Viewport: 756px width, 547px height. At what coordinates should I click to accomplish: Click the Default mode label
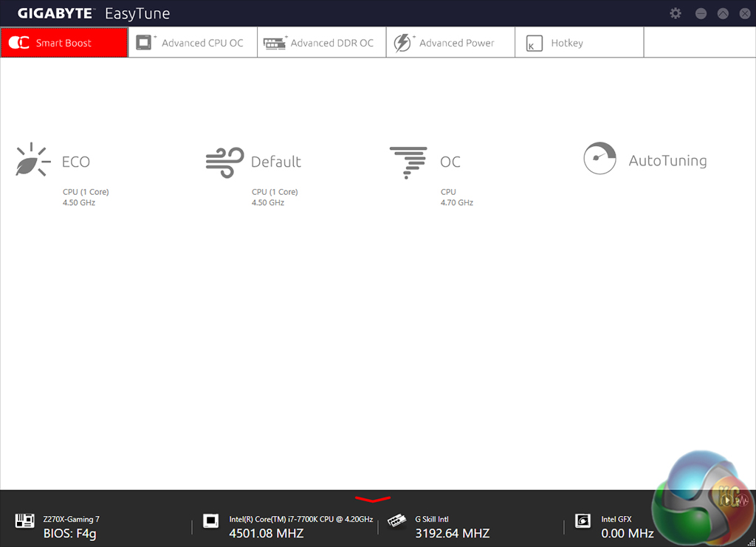point(276,162)
